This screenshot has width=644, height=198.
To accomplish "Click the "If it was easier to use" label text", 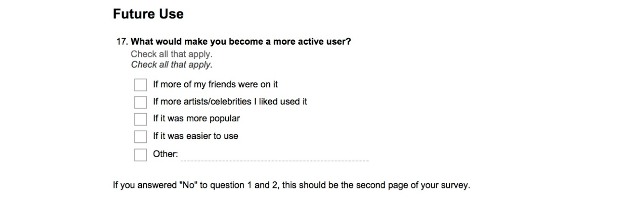I will (x=196, y=136).
